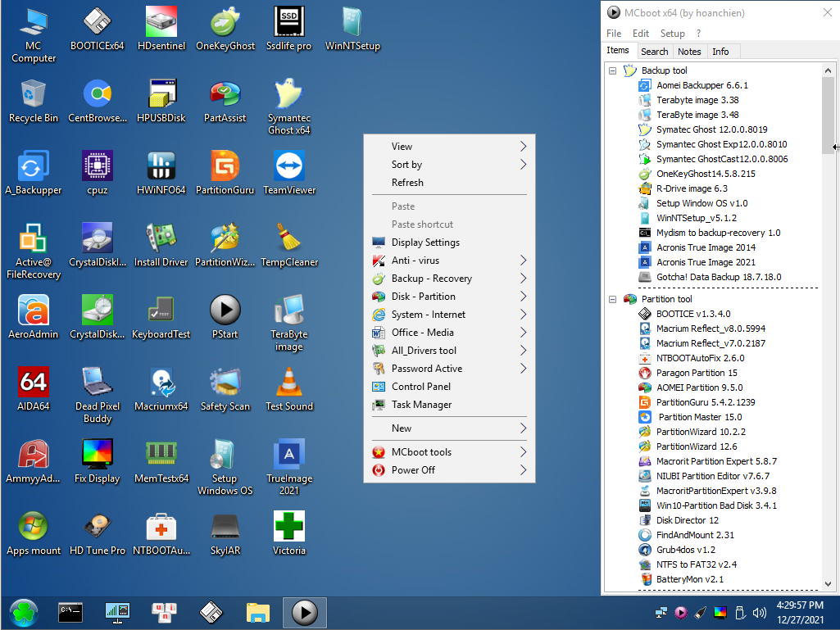The height and width of the screenshot is (630, 840).
Task: Expand Disk - Partition submenu arrow
Action: [x=523, y=297]
